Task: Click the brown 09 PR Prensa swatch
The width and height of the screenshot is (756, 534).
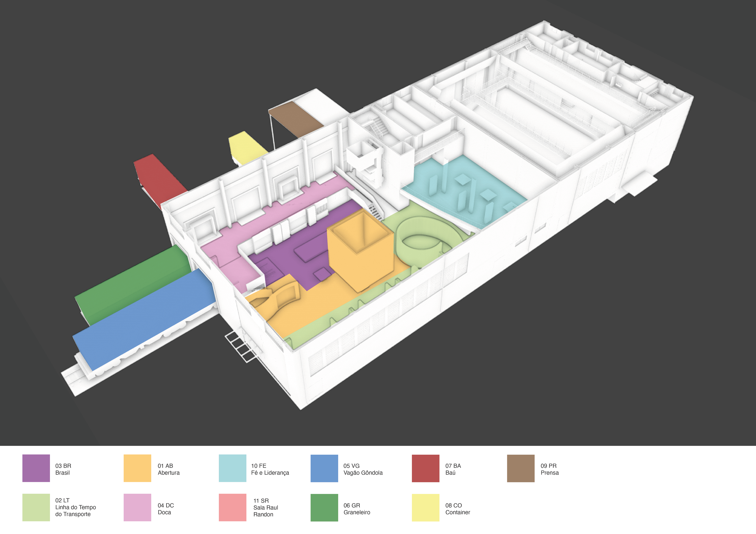Action: tap(521, 468)
